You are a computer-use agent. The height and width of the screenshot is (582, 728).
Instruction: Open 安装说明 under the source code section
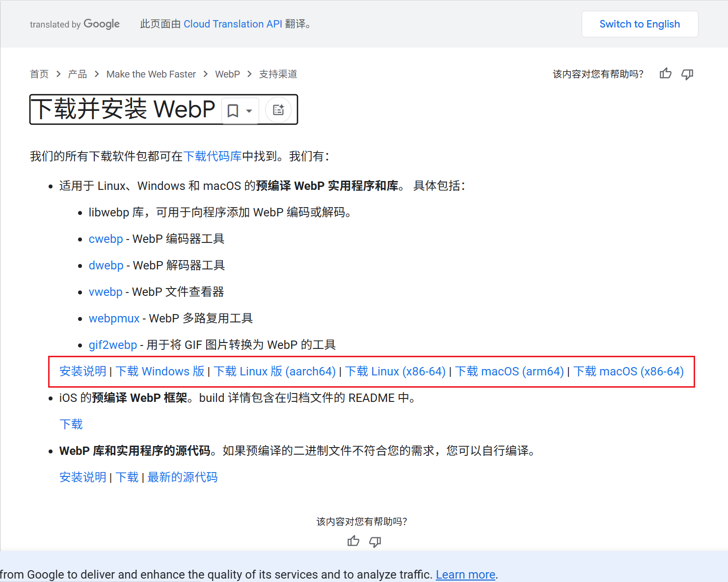83,477
